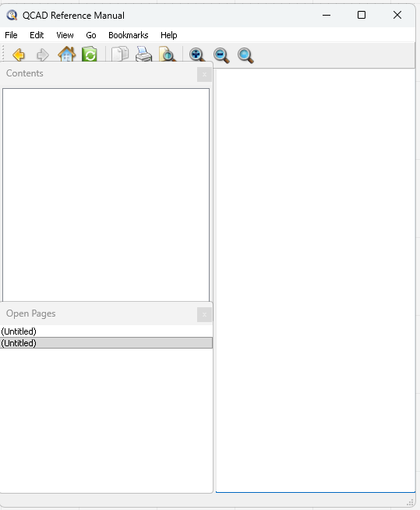
Task: Open the Edit menu
Action: click(x=37, y=35)
